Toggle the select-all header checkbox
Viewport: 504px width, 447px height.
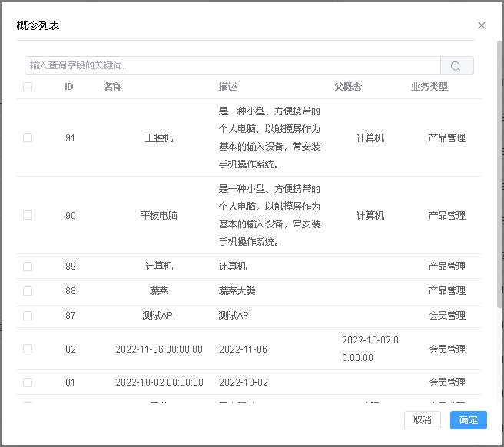(28, 87)
